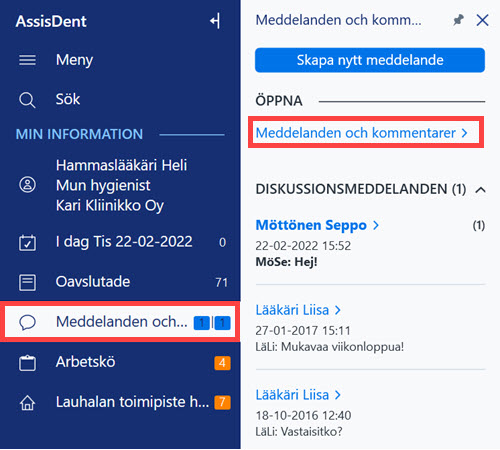Click the message LäLi: Vastaisitko?
This screenshot has height=450, width=500.
299,432
